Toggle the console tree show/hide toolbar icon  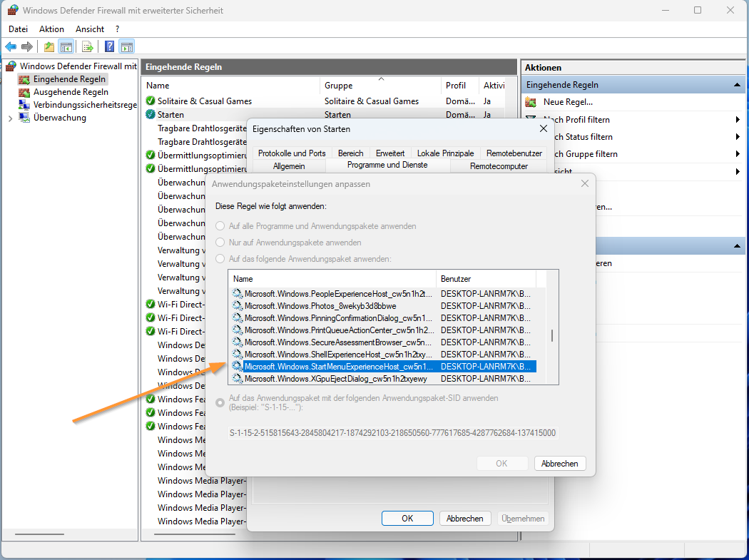(x=66, y=46)
